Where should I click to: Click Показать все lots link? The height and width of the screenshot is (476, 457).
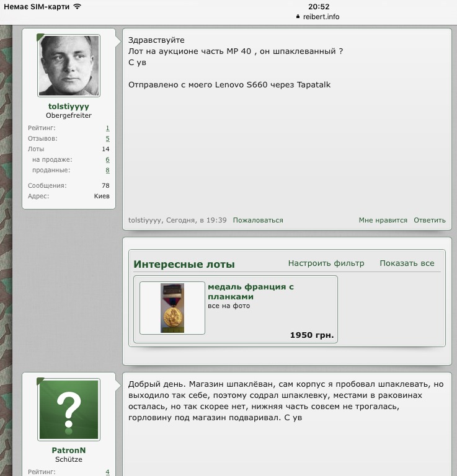pyautogui.click(x=407, y=263)
